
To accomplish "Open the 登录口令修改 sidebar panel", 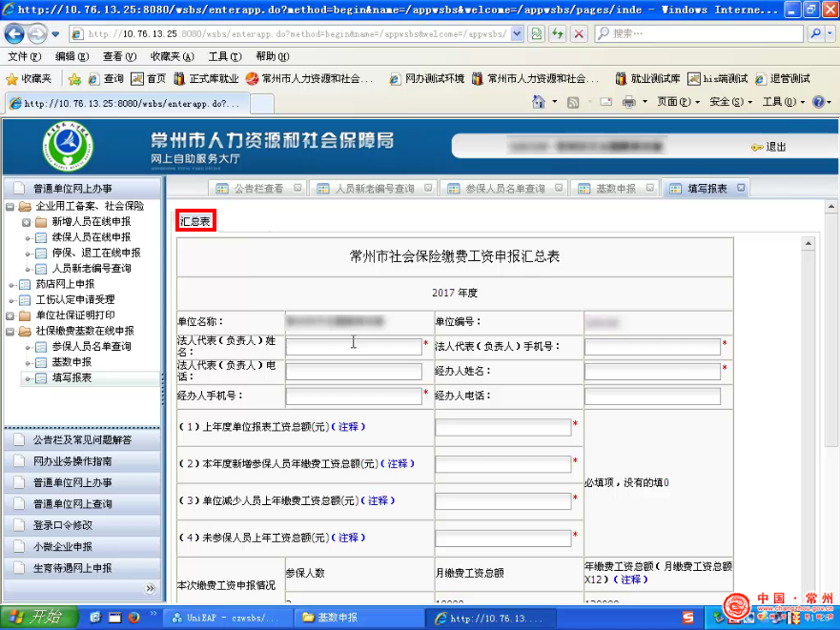I will click(64, 525).
